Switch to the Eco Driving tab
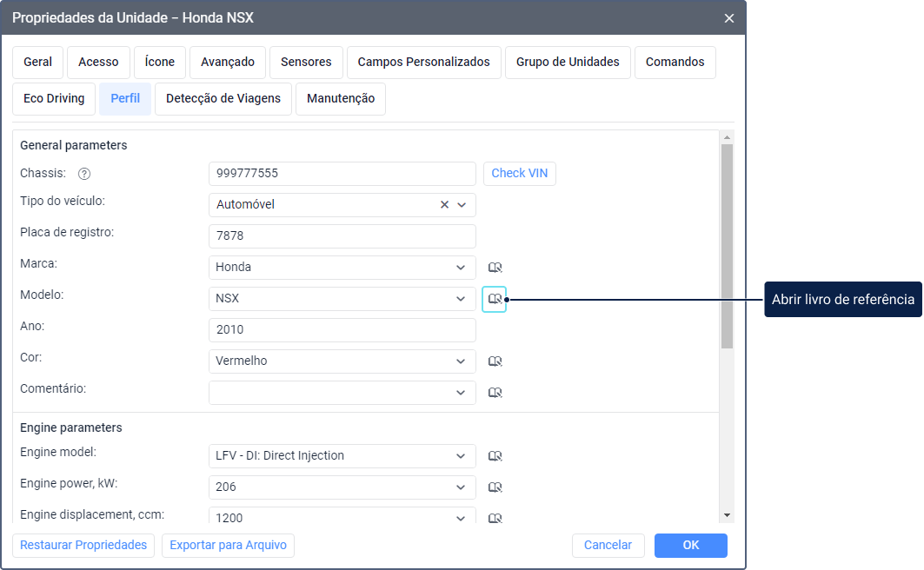Image resolution: width=924 pixels, height=570 pixels. coord(54,99)
